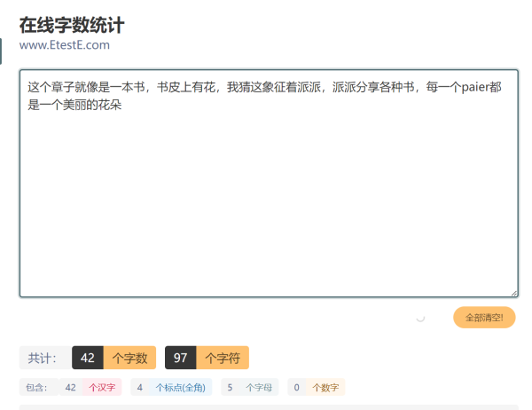
Task: Click the 个数字 tag
Action: coord(325,387)
